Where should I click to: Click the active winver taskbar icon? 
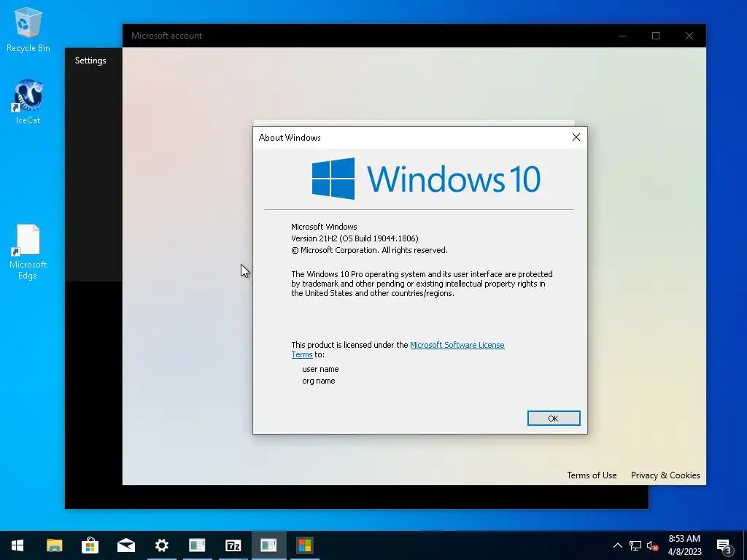pyautogui.click(x=268, y=545)
